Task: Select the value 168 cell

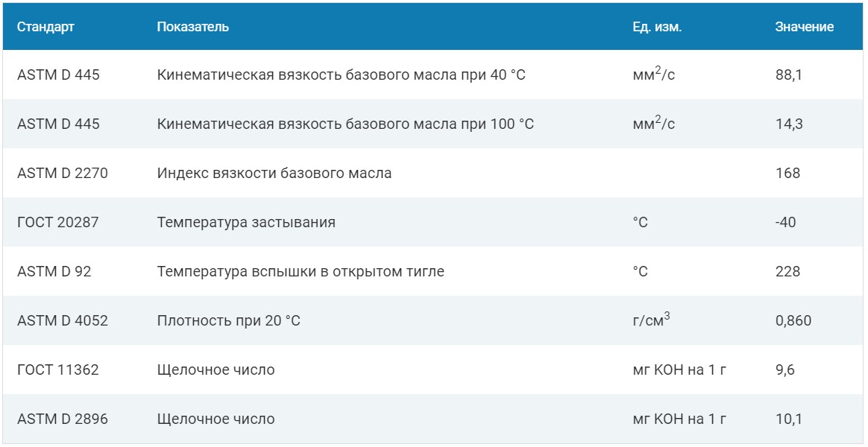Action: point(787,173)
